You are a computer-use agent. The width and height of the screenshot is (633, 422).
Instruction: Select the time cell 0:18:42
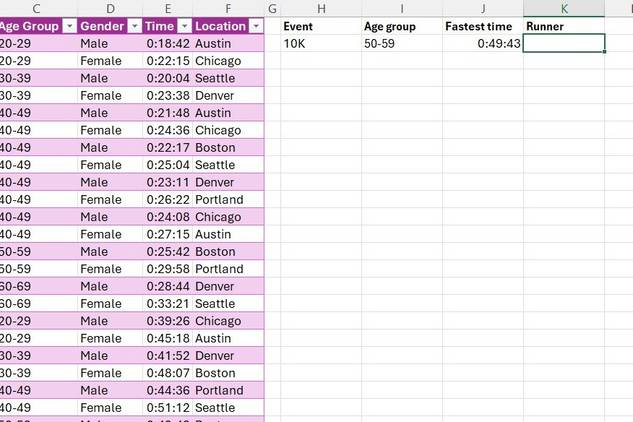(x=168, y=44)
